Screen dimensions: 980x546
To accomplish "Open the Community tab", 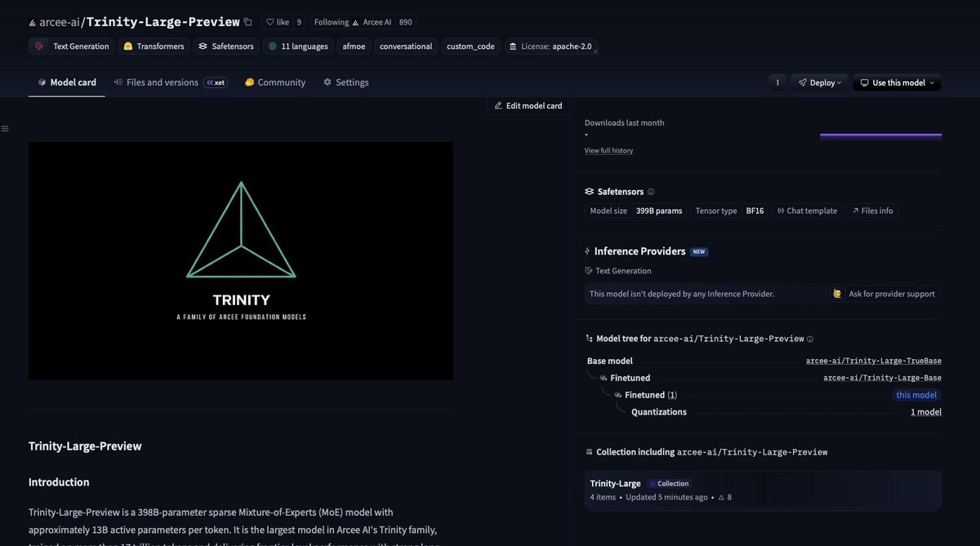I will pos(274,82).
